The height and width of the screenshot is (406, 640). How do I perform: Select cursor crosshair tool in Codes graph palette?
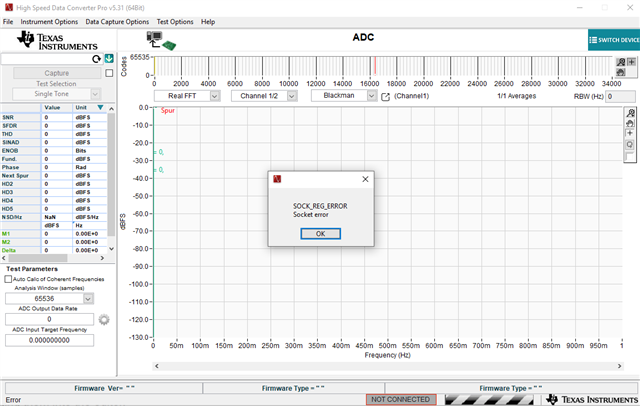tap(631, 62)
